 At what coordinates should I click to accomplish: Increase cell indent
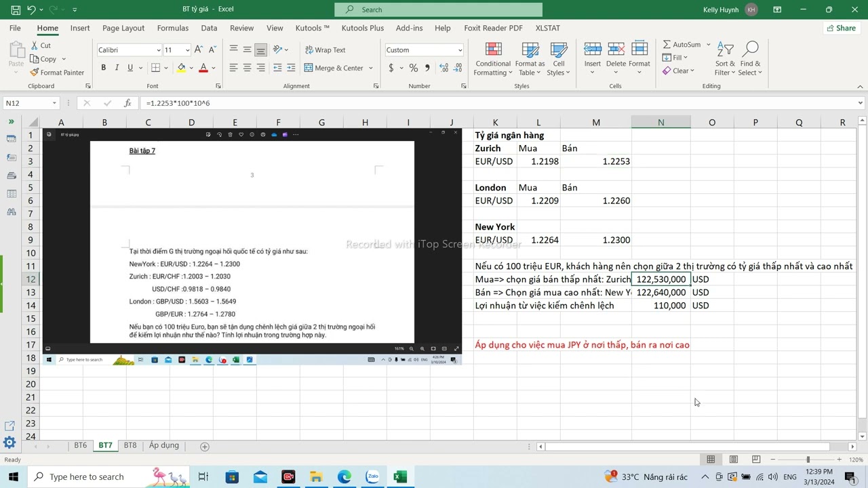click(291, 68)
